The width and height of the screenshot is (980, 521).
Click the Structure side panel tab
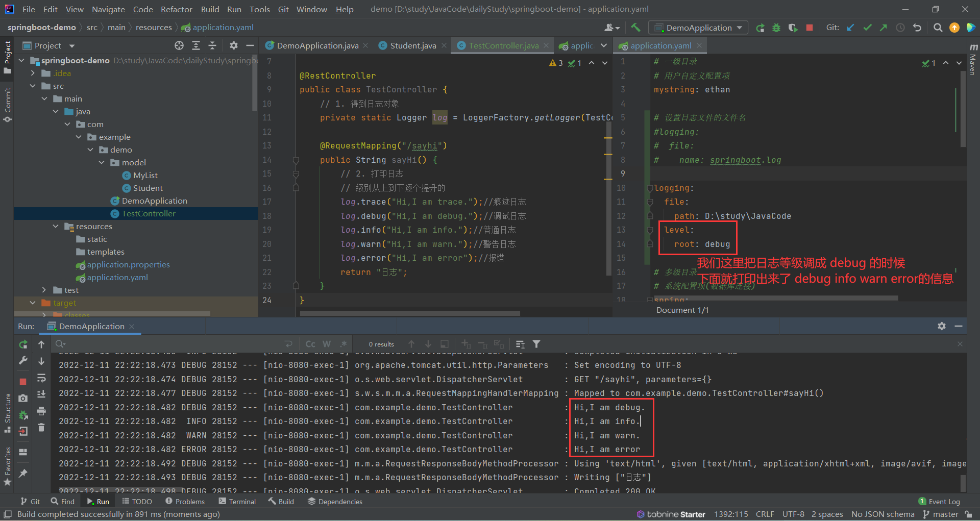coord(8,413)
